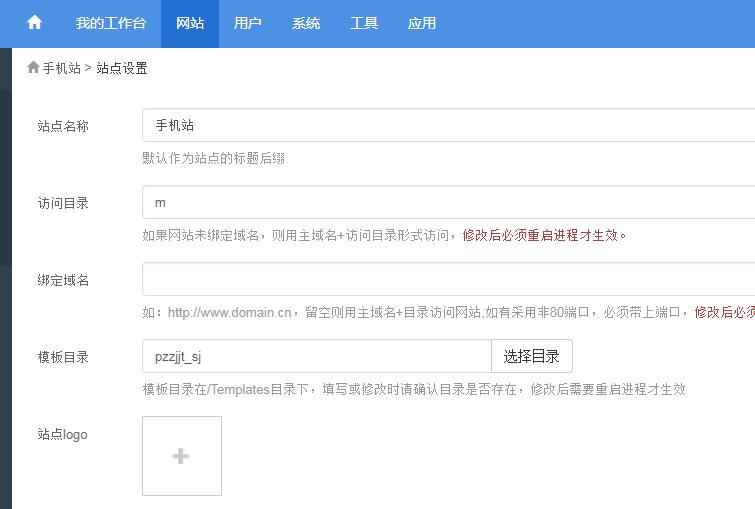Click the 站点名称 label
The image size is (755, 509).
[63, 126]
